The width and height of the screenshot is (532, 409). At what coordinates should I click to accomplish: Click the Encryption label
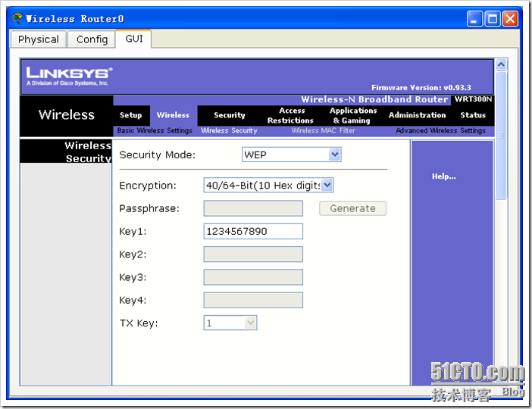(x=148, y=186)
